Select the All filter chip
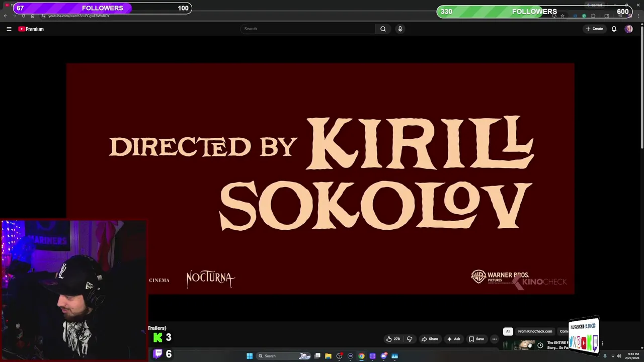This screenshot has width=644, height=362. [x=508, y=331]
